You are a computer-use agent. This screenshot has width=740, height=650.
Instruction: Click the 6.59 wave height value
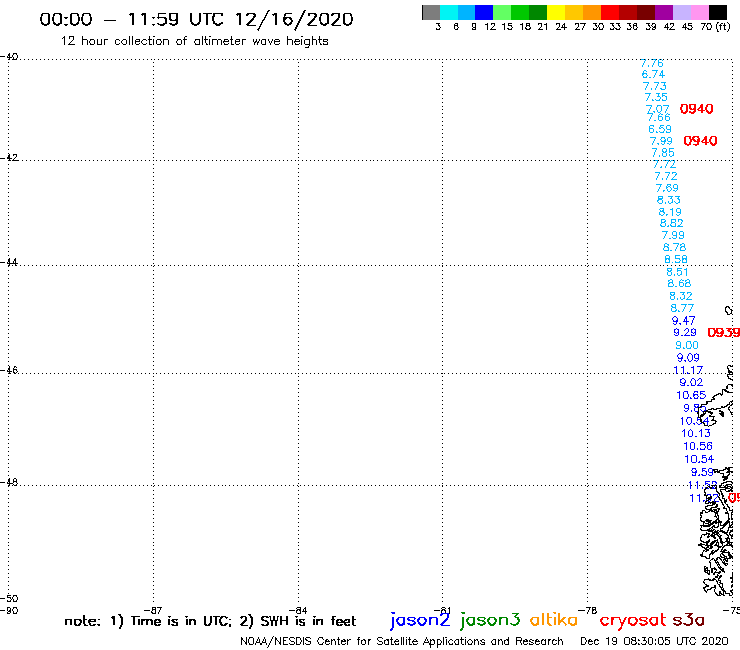coord(660,129)
